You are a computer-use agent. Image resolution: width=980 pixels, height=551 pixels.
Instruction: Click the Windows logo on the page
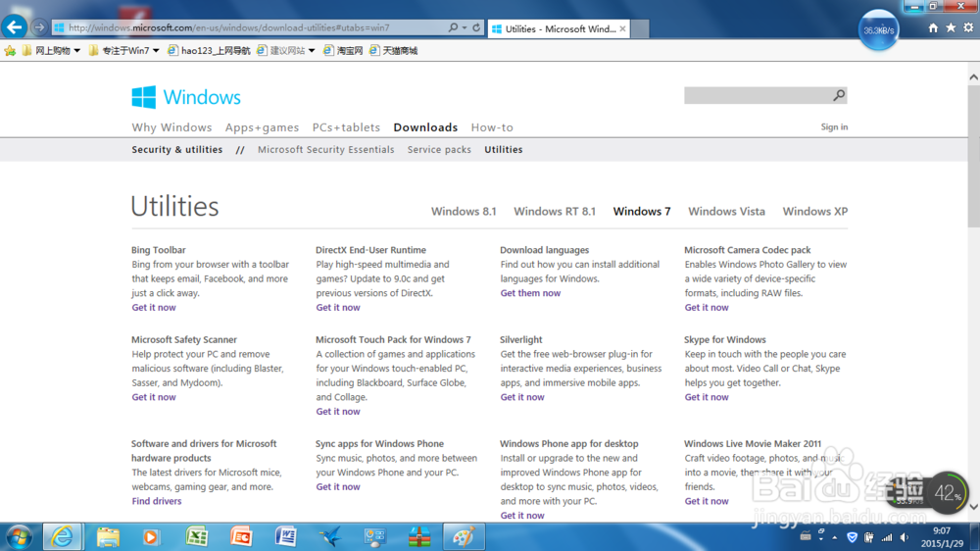click(185, 98)
